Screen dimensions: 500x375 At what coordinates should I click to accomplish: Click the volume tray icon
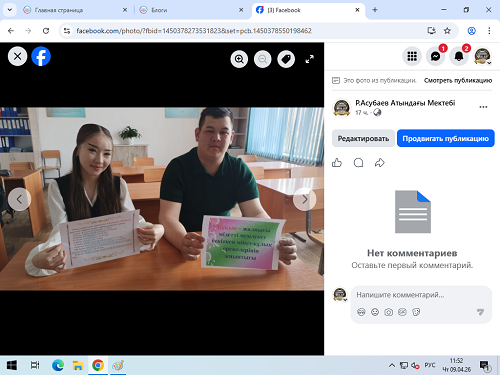click(415, 365)
